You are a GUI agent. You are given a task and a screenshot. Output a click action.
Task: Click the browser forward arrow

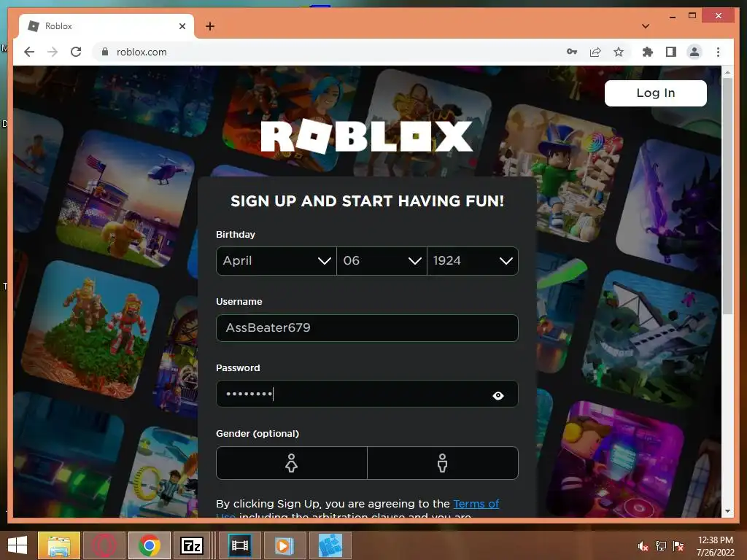point(53,52)
